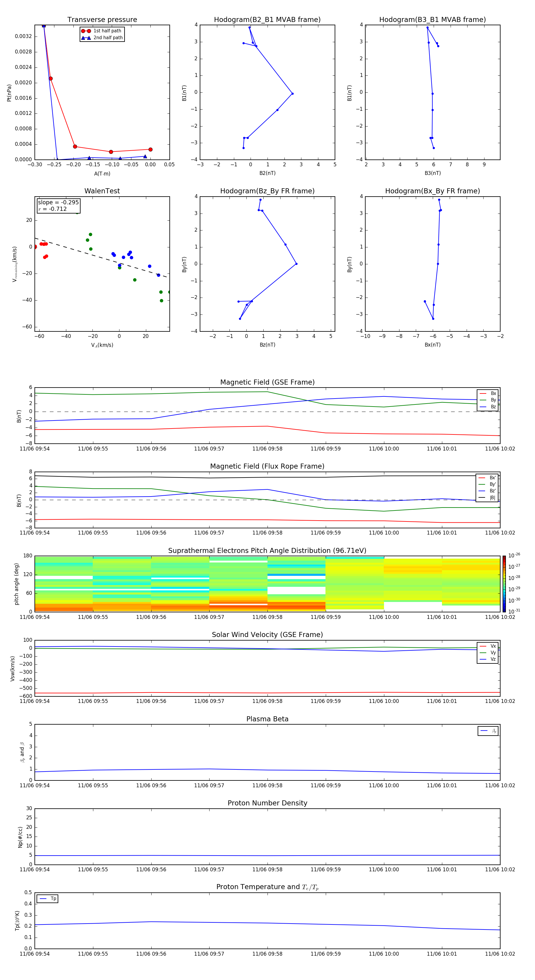This screenshot has width=535, height=980.
Task: Click the pitch angle colorbar
Action: [x=504, y=584]
